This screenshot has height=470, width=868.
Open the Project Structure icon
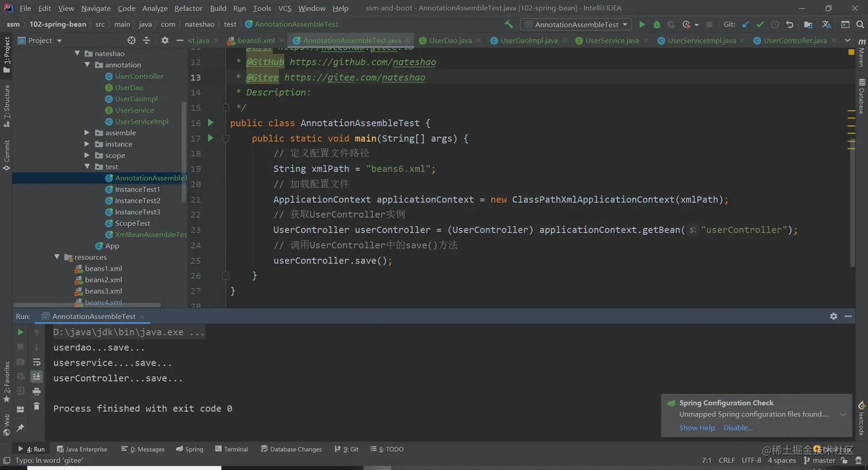808,24
